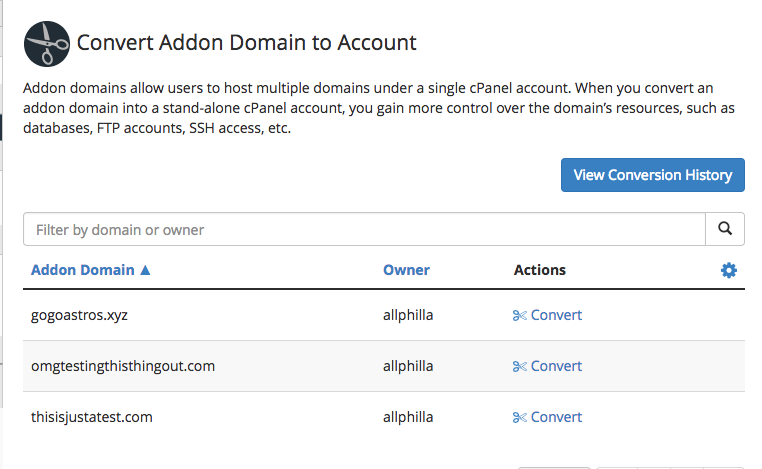Select the gogoastros.xyz domain name
Image resolution: width=762 pixels, height=469 pixels.
coord(80,315)
